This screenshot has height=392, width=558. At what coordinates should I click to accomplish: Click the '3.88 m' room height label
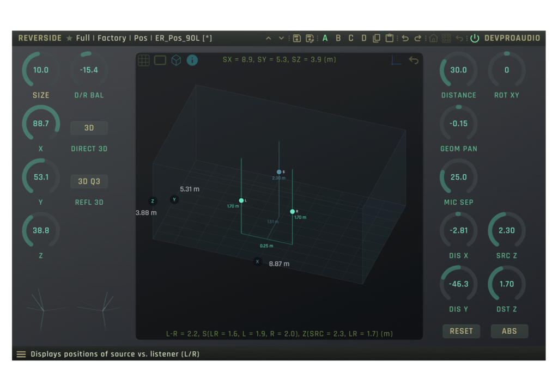146,213
